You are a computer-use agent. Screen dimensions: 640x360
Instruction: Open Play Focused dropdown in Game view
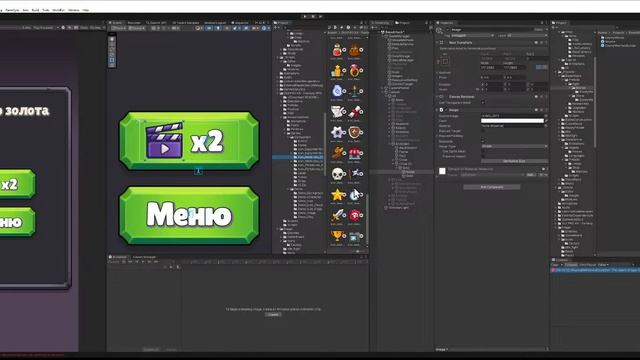tap(45, 28)
